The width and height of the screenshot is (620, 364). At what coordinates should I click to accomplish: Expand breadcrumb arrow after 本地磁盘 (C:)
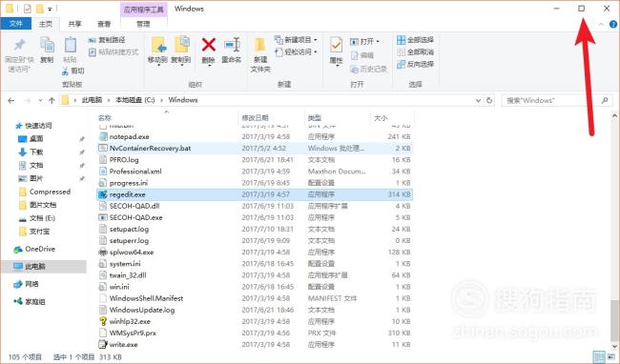161,100
